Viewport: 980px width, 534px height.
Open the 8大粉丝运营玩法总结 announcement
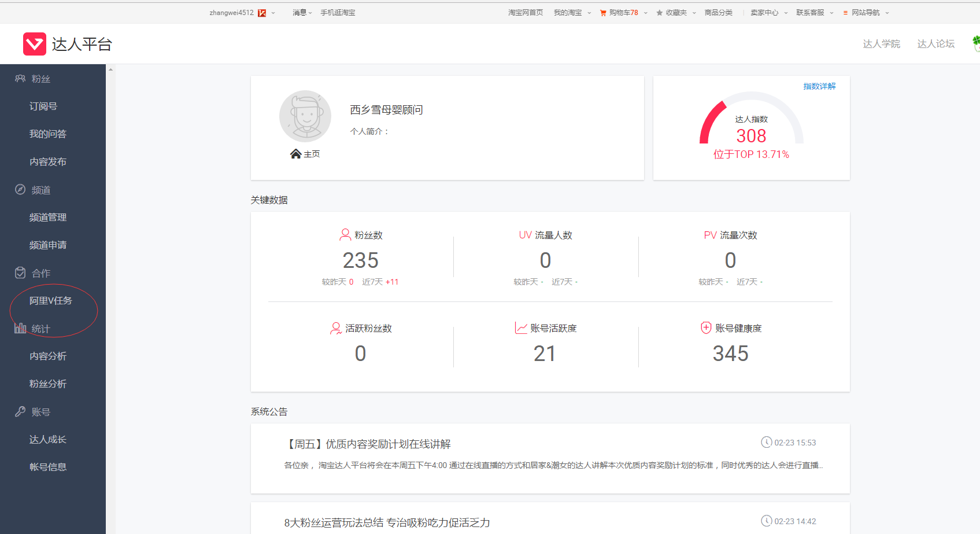tap(387, 522)
